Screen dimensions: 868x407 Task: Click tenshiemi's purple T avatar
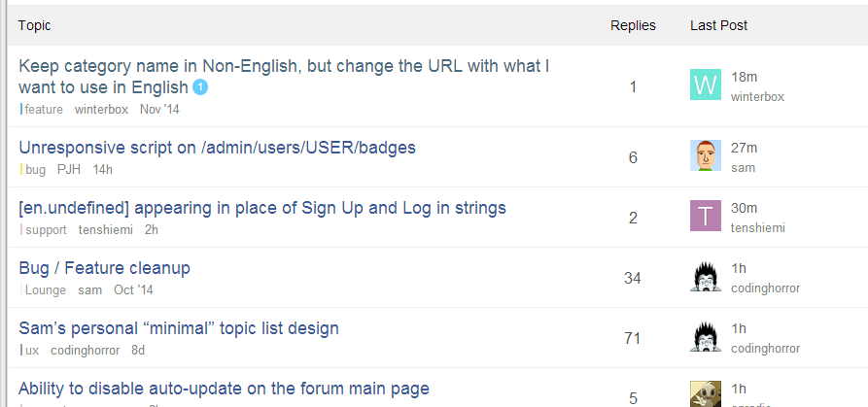tap(706, 216)
